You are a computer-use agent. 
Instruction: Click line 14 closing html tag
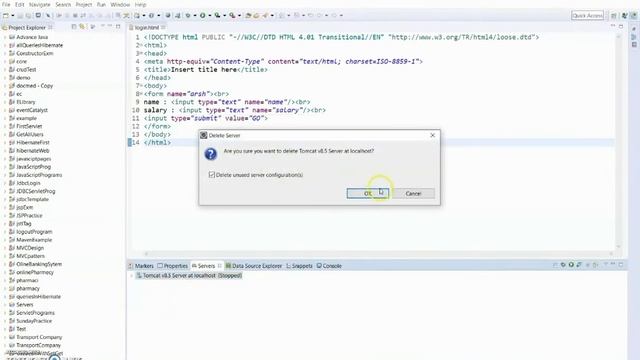tap(157, 142)
